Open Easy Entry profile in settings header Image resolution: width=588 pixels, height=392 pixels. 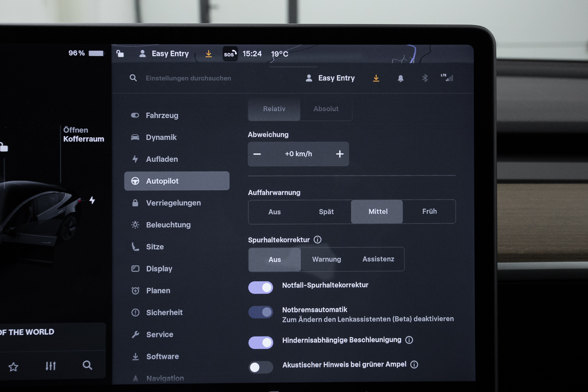pyautogui.click(x=330, y=78)
